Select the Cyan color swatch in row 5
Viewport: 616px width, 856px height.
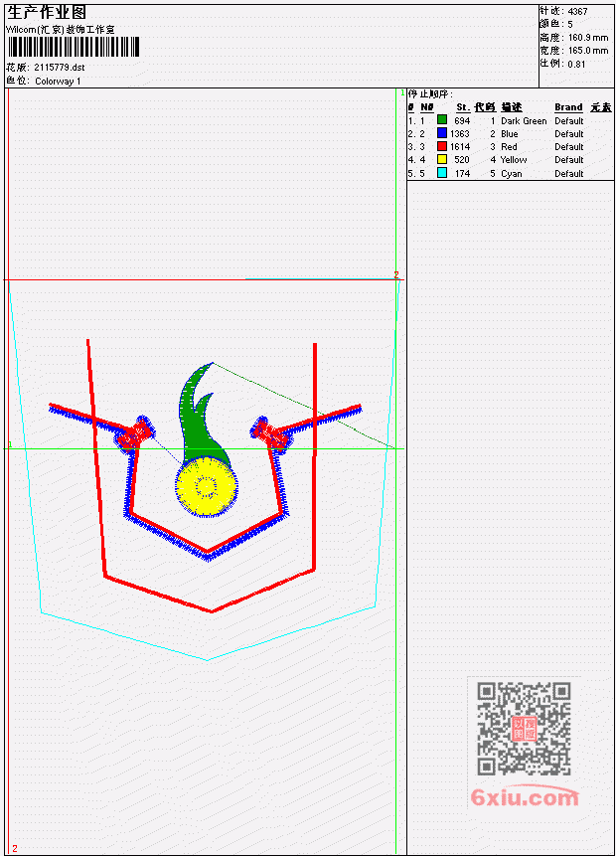click(442, 173)
